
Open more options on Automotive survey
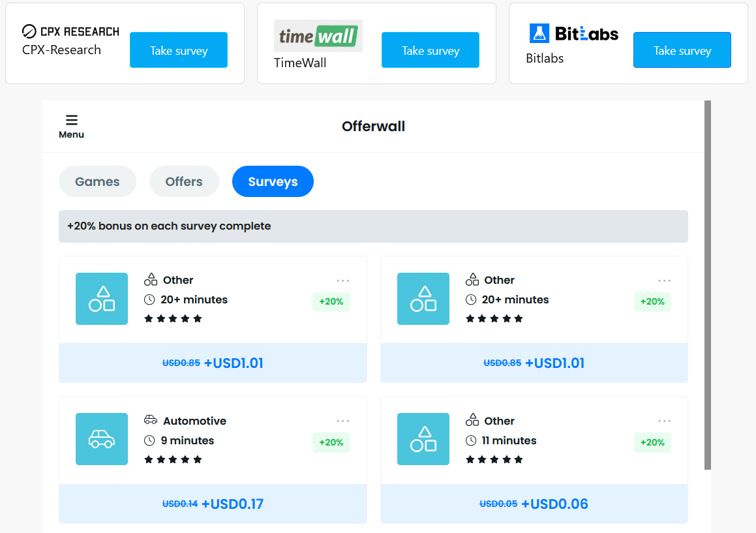(343, 421)
